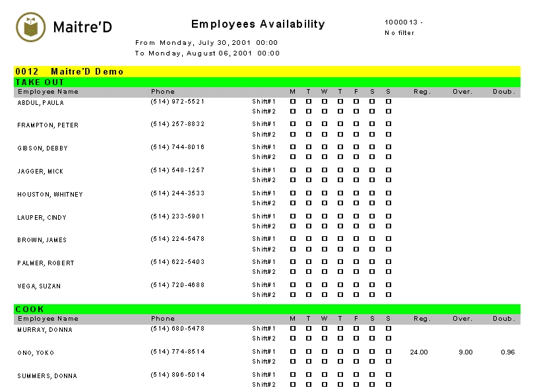This screenshot has width=535, height=392.
Task: Tick Wednesday Shift#1 box for Murray, Donna
Action: pyautogui.click(x=325, y=329)
